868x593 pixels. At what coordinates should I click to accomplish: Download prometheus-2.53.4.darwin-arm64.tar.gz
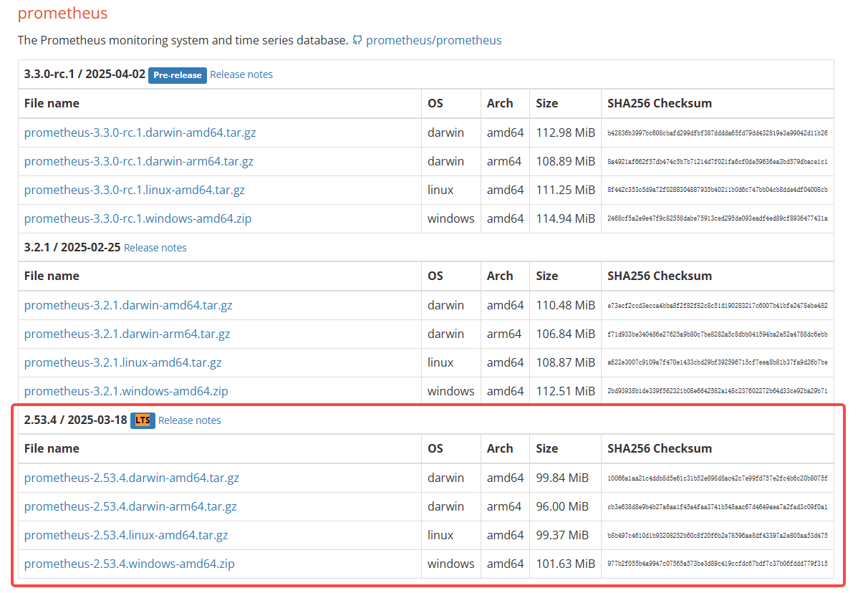click(x=130, y=506)
